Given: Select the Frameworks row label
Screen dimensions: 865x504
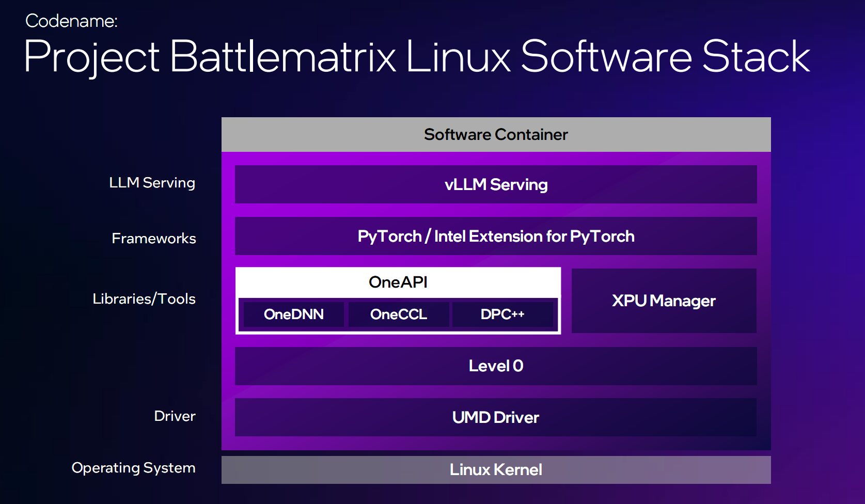Looking at the screenshot, I should [154, 239].
